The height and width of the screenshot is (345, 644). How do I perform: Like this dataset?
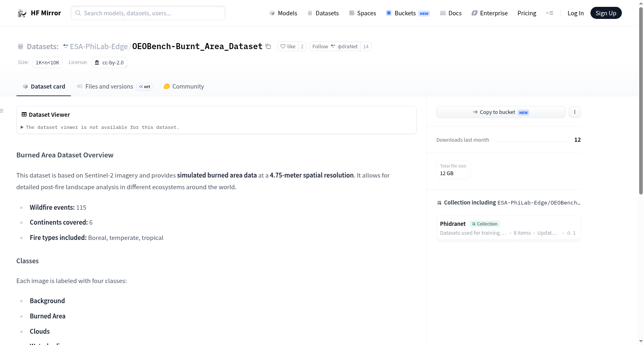pos(288,46)
